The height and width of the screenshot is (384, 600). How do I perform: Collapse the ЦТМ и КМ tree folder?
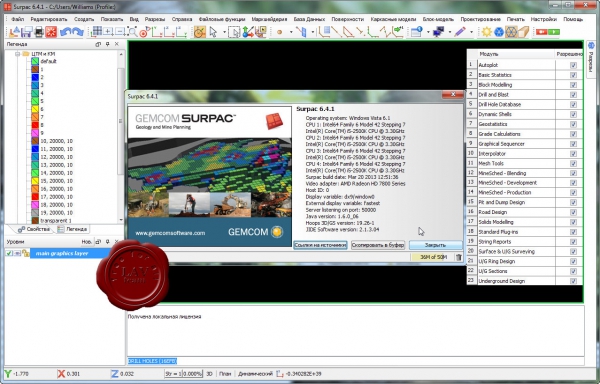click(x=17, y=54)
